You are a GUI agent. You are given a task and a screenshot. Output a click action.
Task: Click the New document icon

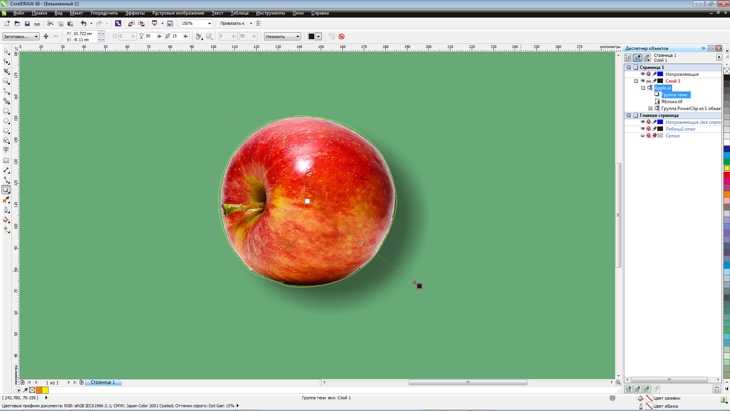tap(7, 23)
